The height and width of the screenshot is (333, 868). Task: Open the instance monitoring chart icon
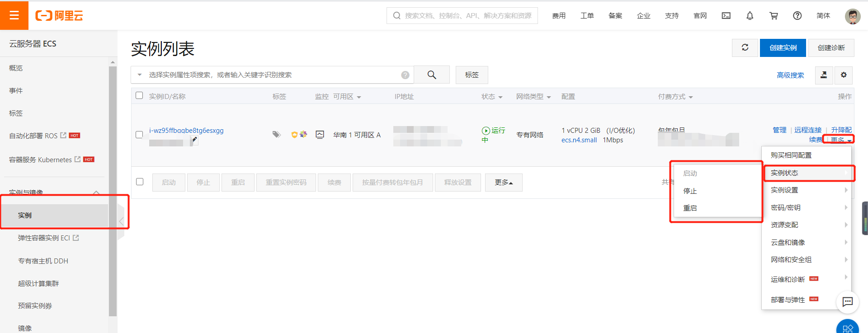click(320, 134)
